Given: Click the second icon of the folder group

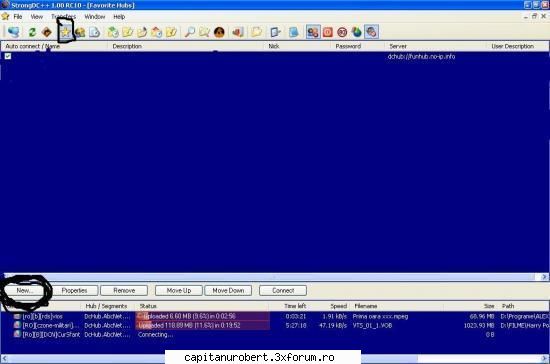Looking at the screenshot, I should pos(127,32).
